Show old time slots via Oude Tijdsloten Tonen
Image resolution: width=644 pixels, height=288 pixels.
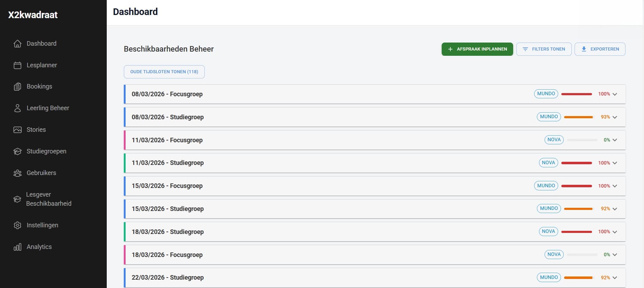tap(164, 72)
